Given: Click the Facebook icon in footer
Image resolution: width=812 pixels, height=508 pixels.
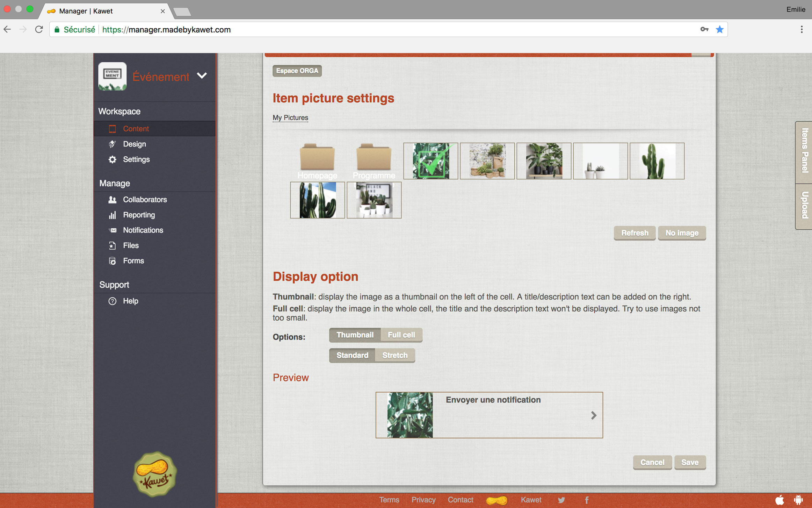Looking at the screenshot, I should (x=587, y=500).
